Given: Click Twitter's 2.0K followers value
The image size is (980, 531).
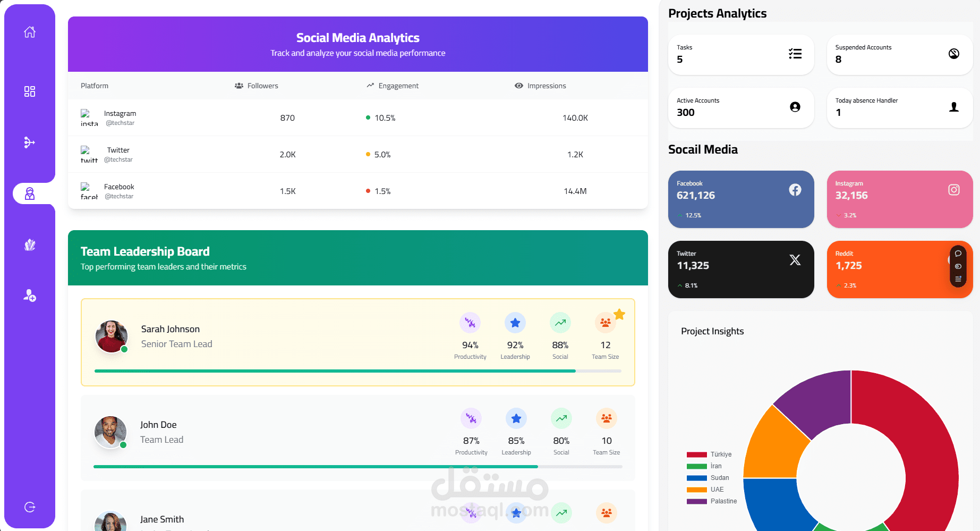Looking at the screenshot, I should (287, 155).
